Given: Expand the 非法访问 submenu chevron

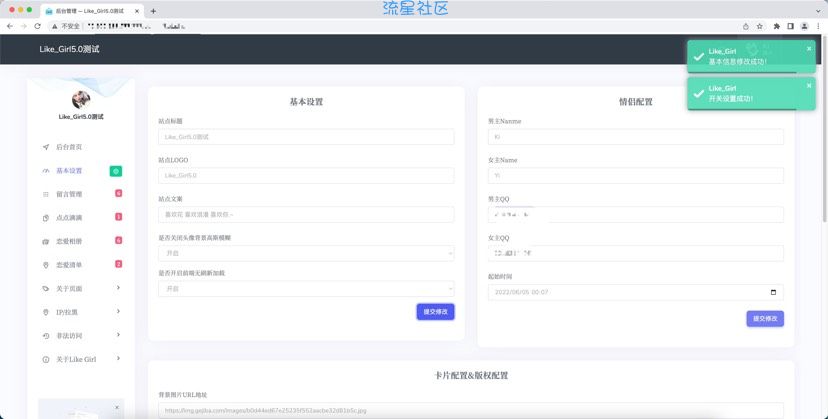Looking at the screenshot, I should pyautogui.click(x=118, y=335).
